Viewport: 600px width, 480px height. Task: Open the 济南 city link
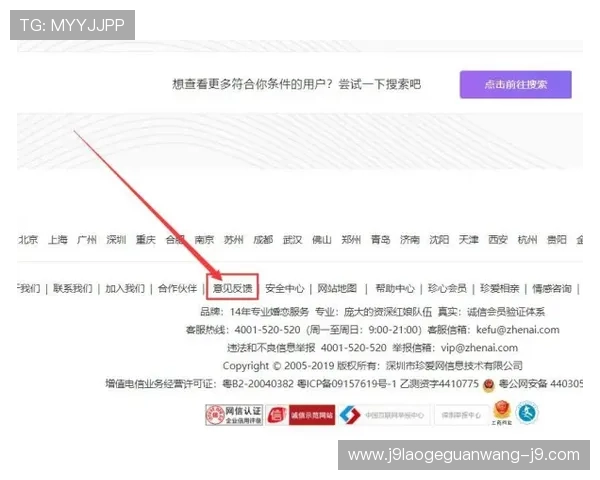click(410, 240)
